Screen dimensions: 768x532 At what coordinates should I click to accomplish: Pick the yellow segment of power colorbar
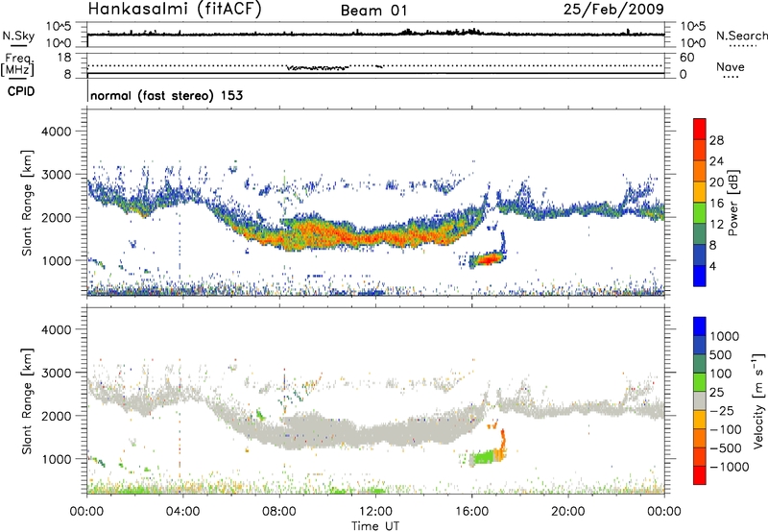tap(700, 192)
